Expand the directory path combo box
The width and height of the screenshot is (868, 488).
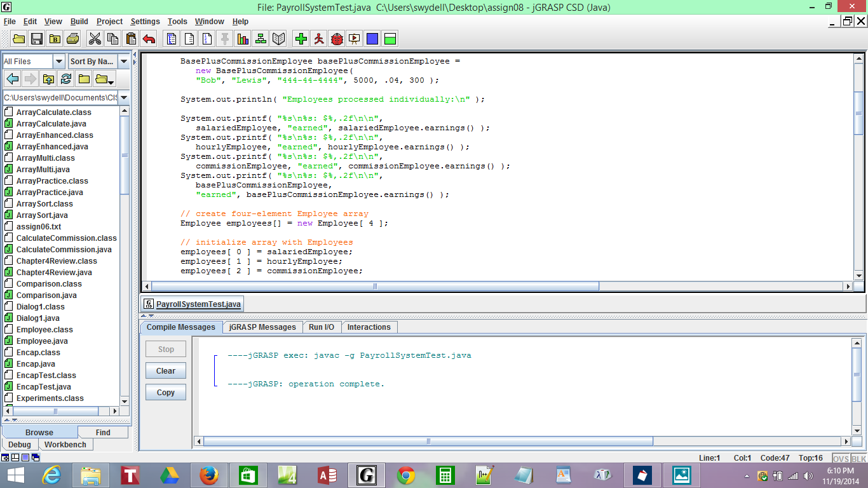pos(123,97)
